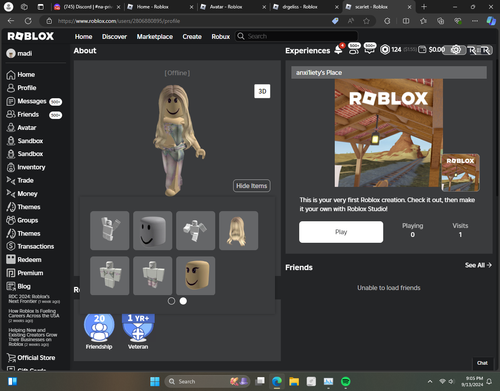This screenshot has width=500, height=391.
Task: Click the browser address bar URL
Action: (119, 21)
